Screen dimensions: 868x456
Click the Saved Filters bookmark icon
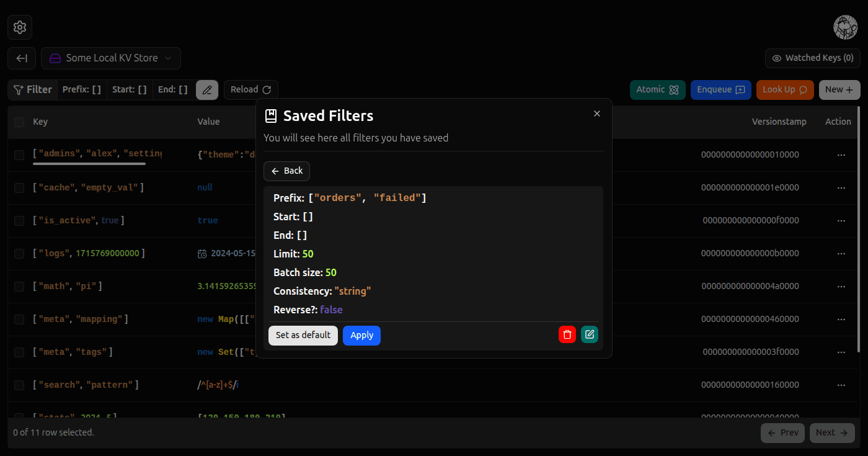(x=271, y=116)
